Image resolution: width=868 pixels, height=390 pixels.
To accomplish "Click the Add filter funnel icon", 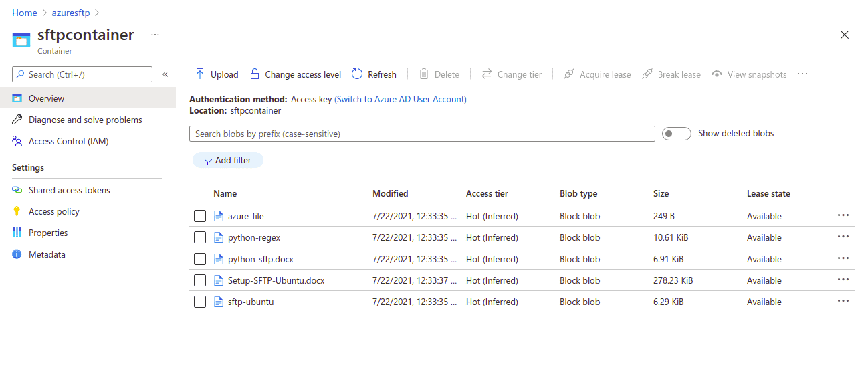I will pos(206,160).
